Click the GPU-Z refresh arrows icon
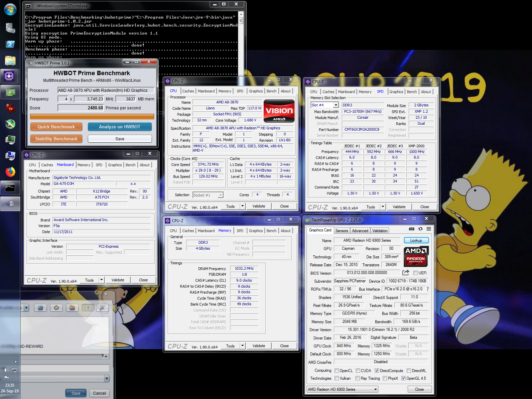Image resolution: width=532 pixels, height=399 pixels. click(x=420, y=229)
